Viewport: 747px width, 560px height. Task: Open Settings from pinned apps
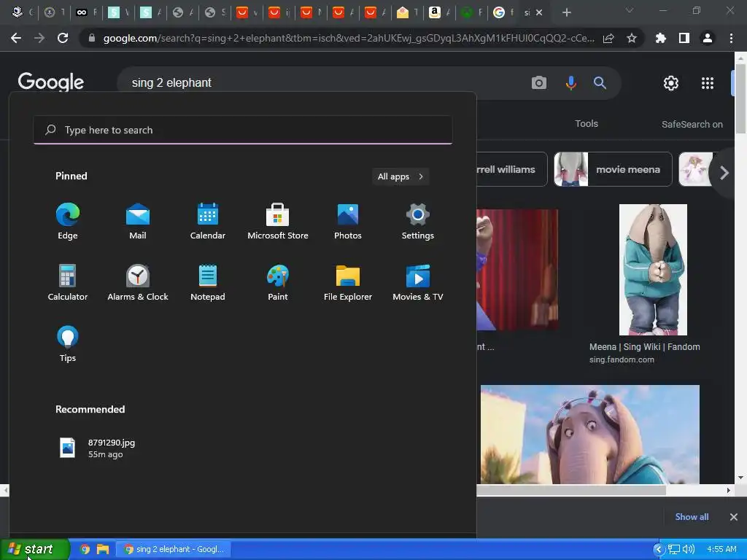pyautogui.click(x=418, y=221)
